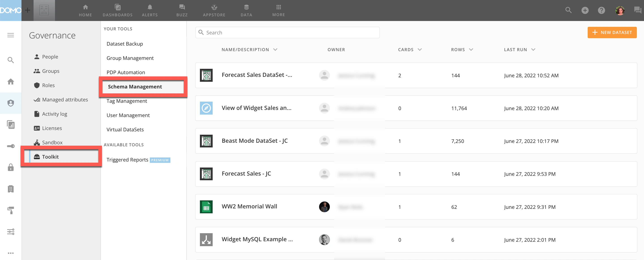
Task: Click the three-dot more icon in left rail
Action: point(11,253)
